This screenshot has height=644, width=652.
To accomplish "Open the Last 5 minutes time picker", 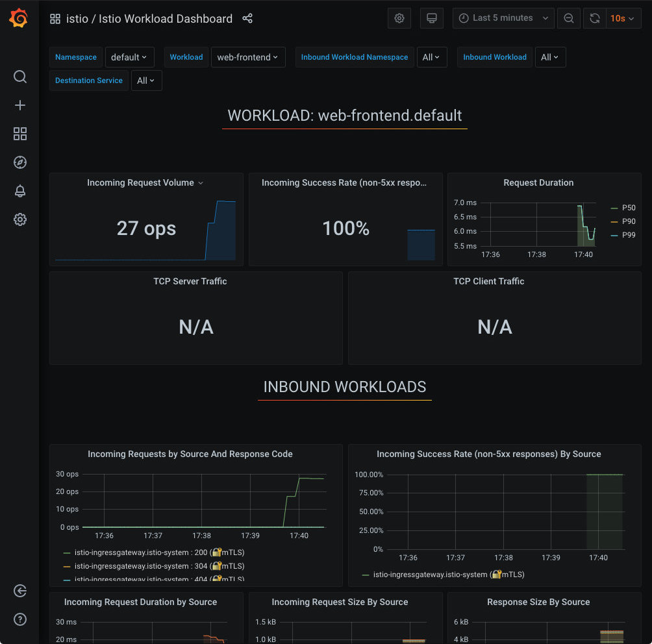I will click(503, 18).
